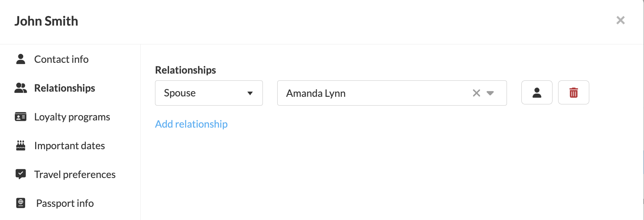Show the Passport info section
The image size is (644, 220).
65,203
